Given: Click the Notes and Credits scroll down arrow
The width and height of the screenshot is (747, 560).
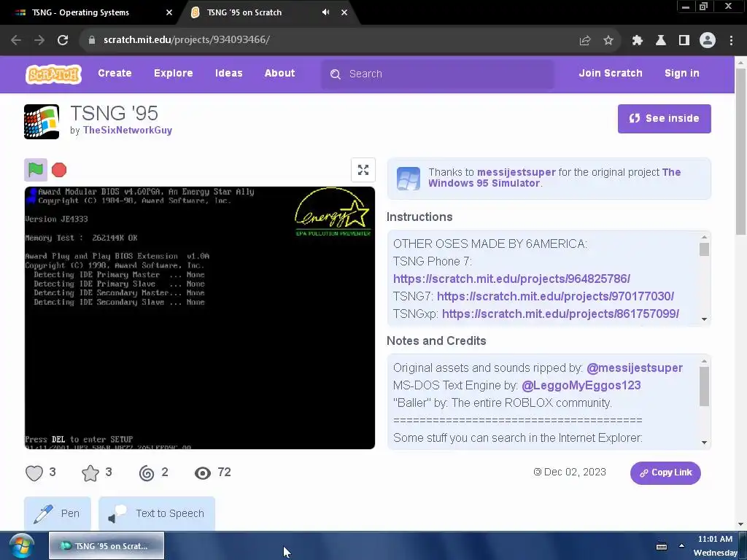Looking at the screenshot, I should pos(704,443).
